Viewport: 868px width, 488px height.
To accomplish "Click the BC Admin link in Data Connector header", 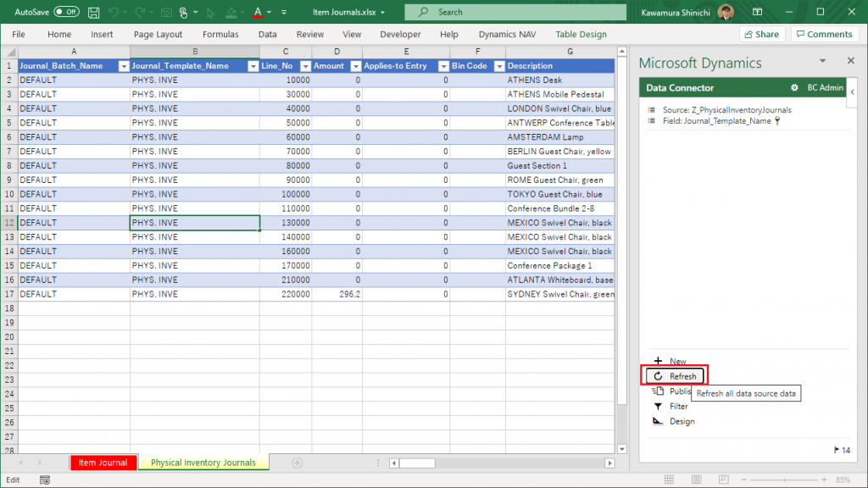I will [x=825, y=87].
